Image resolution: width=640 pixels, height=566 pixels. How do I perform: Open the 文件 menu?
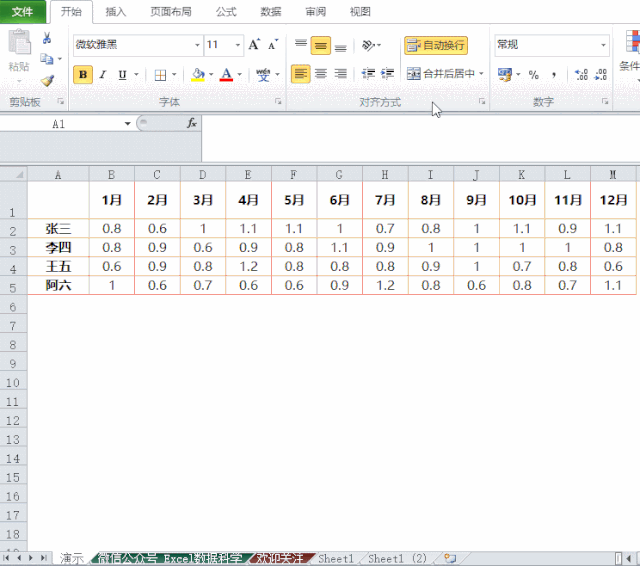(x=23, y=12)
